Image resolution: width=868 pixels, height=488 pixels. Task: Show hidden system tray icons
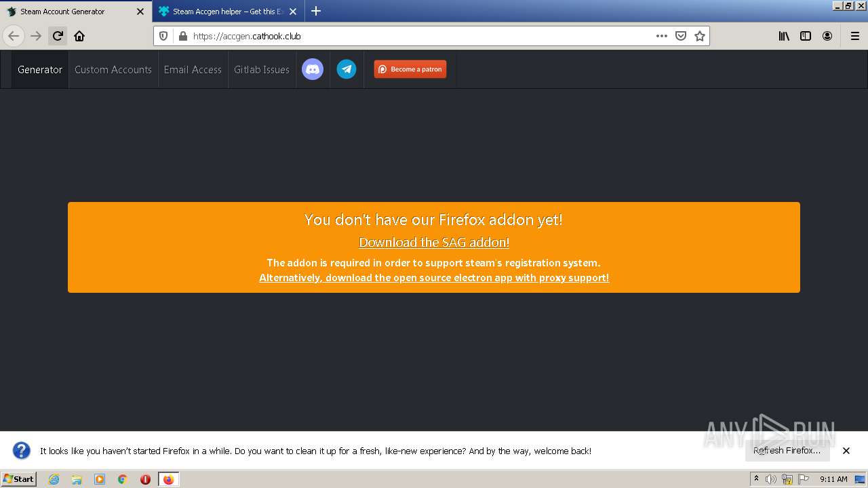pos(756,479)
